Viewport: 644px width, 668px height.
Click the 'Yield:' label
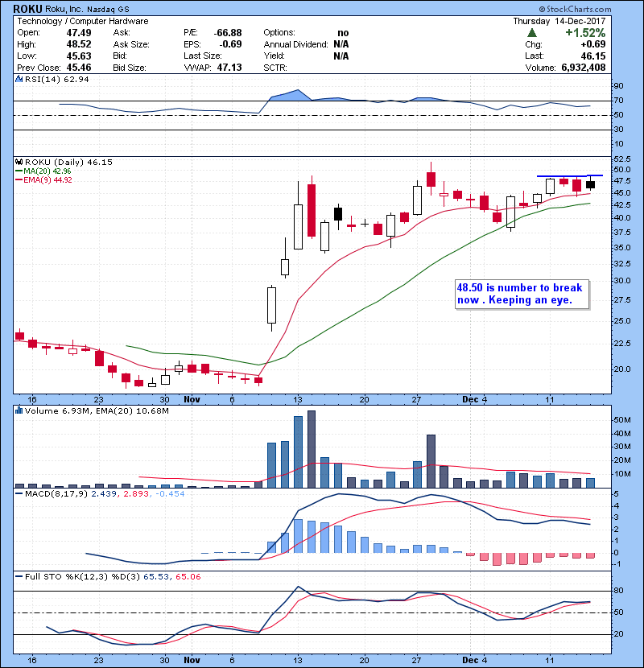coord(274,56)
